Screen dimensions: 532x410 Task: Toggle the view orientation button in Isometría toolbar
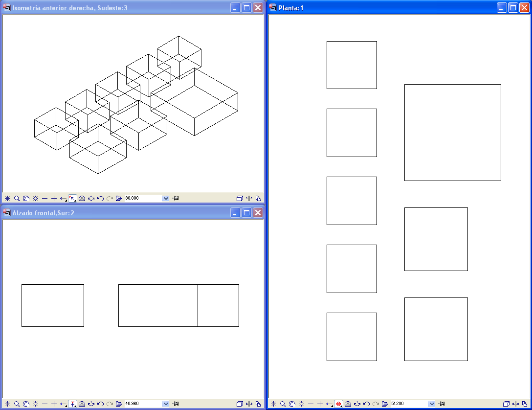coord(72,199)
